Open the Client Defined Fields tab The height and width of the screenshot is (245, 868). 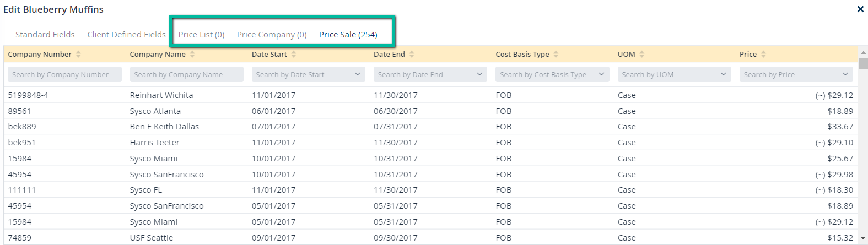pyautogui.click(x=126, y=35)
